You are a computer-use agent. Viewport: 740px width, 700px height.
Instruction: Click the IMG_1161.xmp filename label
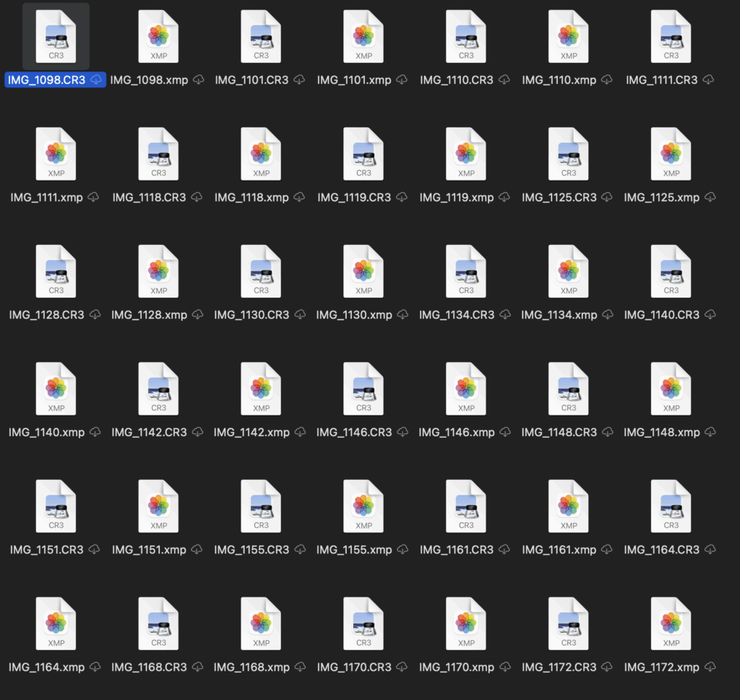tap(559, 550)
